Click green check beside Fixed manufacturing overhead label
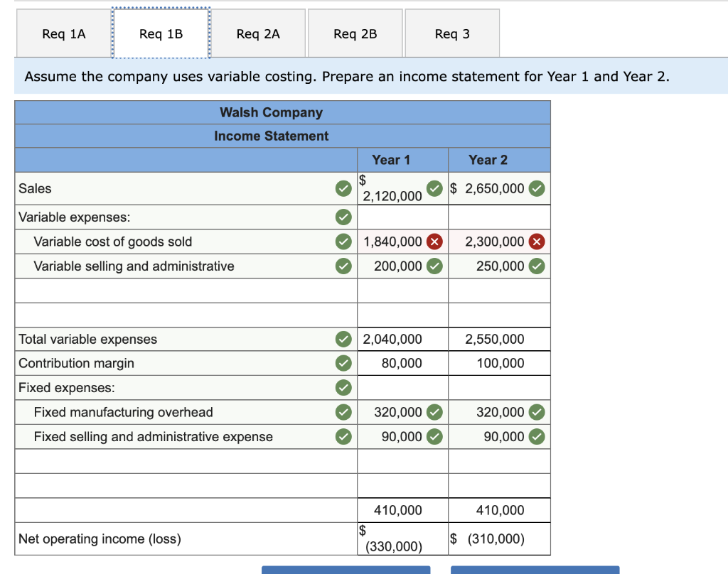 point(343,412)
